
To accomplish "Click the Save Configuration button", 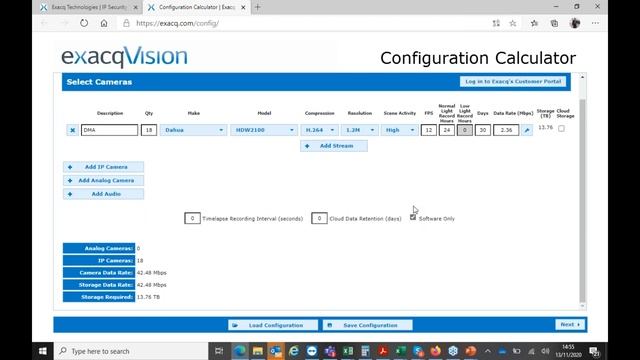I will coord(368,325).
